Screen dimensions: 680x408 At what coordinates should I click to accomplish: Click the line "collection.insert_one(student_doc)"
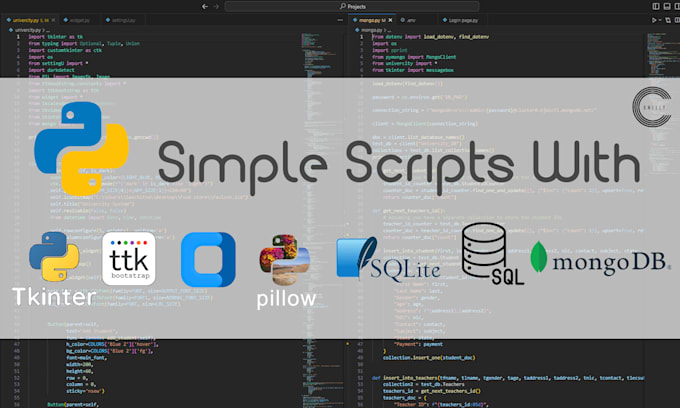429,358
